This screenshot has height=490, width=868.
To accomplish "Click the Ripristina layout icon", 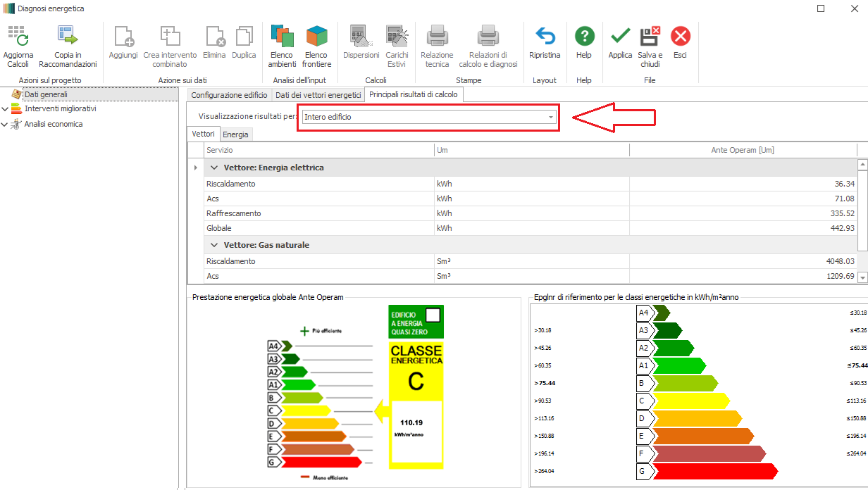I will coord(545,37).
